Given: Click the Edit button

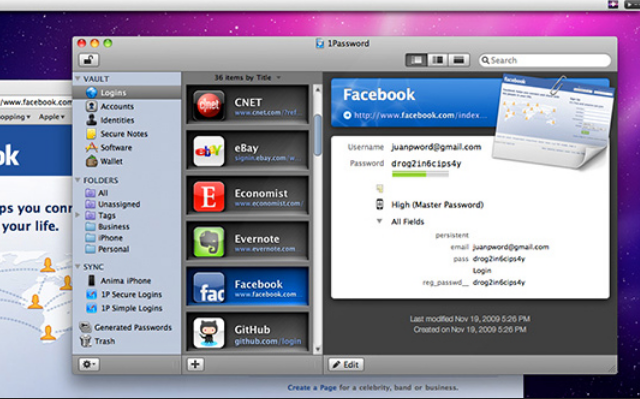Looking at the screenshot, I should click(346, 364).
